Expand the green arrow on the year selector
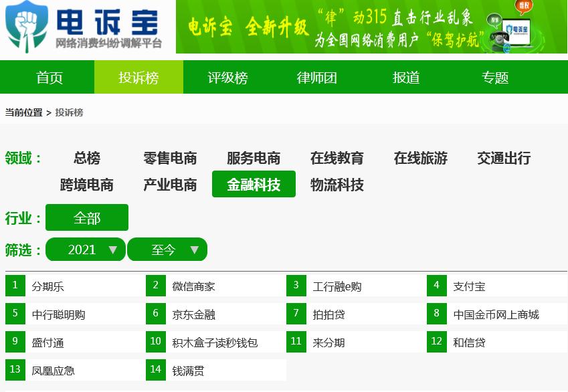Viewport: 568px width, 392px height. click(114, 249)
